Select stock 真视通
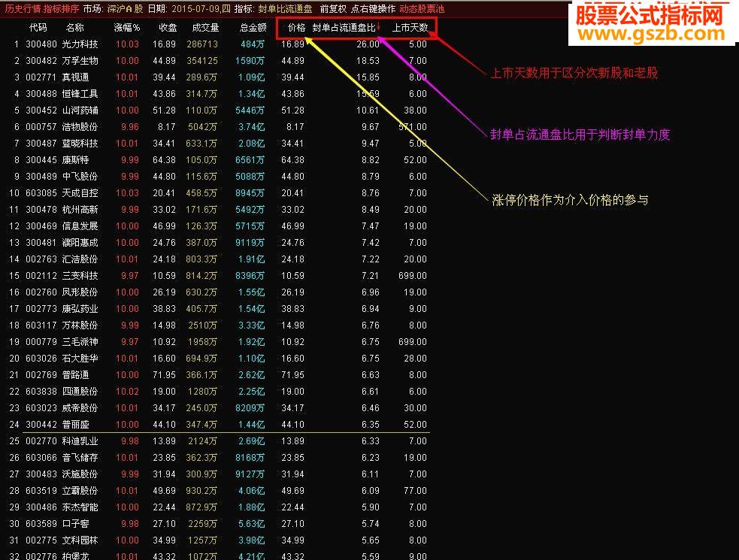 pyautogui.click(x=75, y=77)
